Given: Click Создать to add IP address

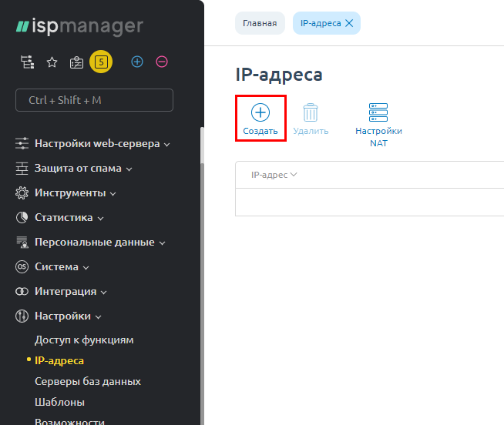Looking at the screenshot, I should click(x=260, y=119).
